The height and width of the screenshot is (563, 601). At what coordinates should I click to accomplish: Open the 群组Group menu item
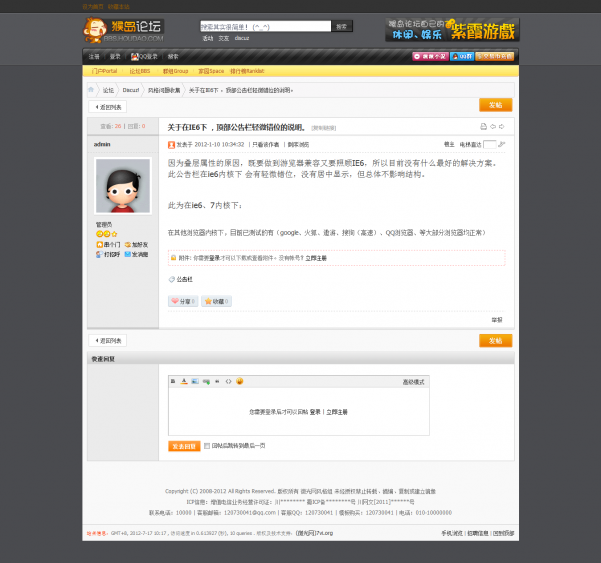pyautogui.click(x=176, y=71)
